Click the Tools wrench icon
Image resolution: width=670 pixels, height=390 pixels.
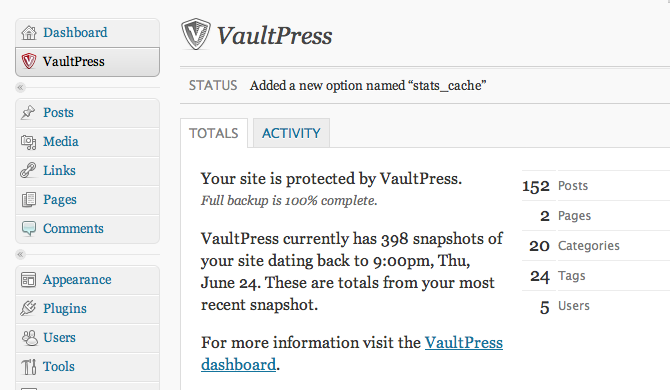29,367
